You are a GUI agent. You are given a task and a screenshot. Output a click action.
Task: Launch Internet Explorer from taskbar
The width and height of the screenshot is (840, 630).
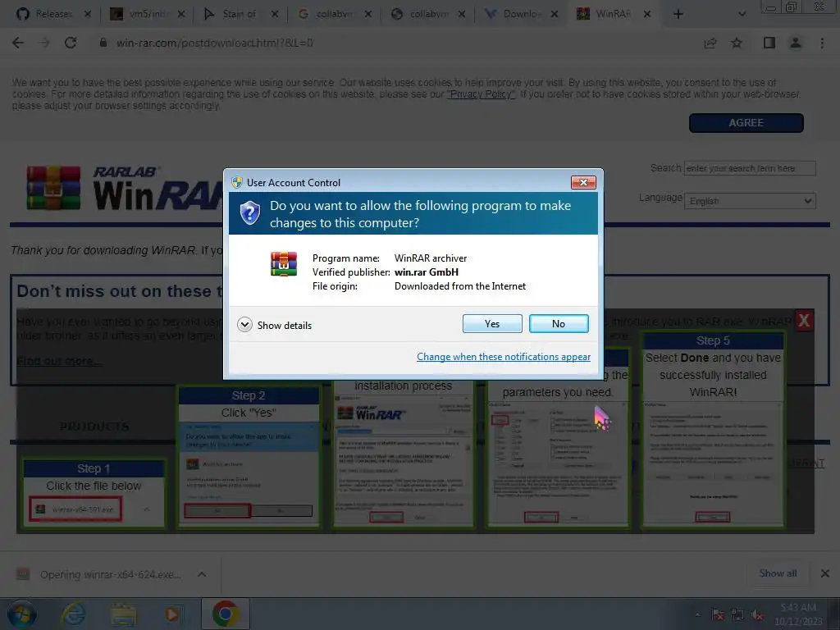coord(73,614)
